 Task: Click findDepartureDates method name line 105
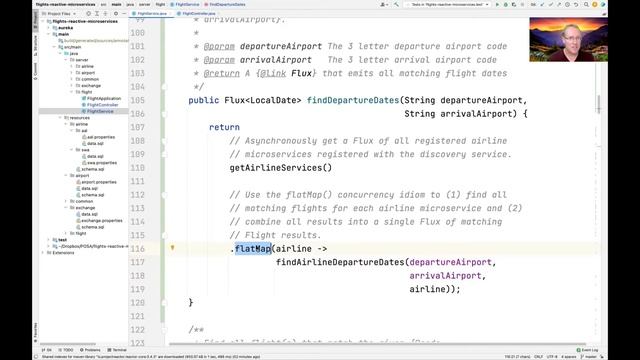click(353, 100)
